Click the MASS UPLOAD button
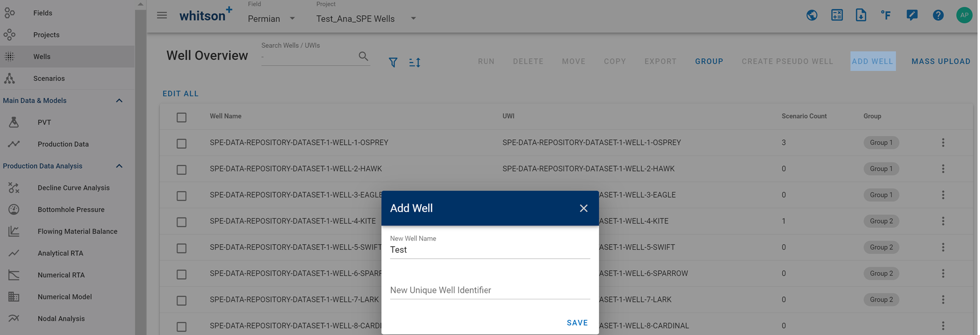980x335 pixels. [x=940, y=62]
